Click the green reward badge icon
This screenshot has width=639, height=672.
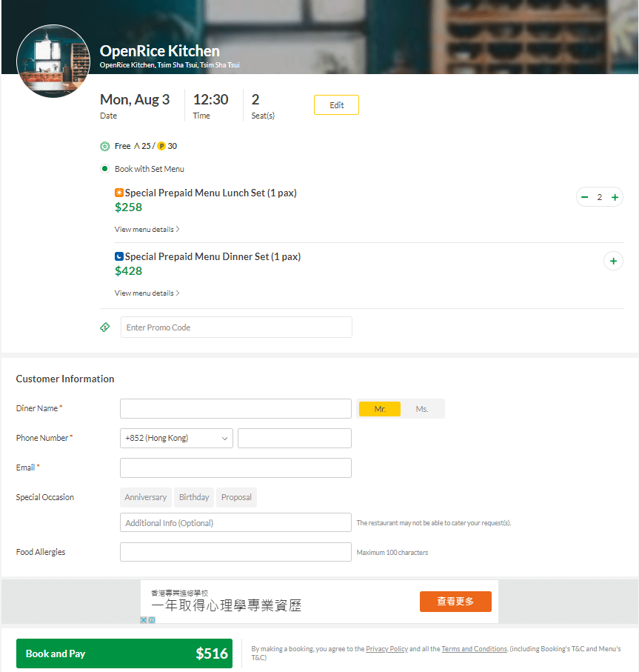(105, 146)
